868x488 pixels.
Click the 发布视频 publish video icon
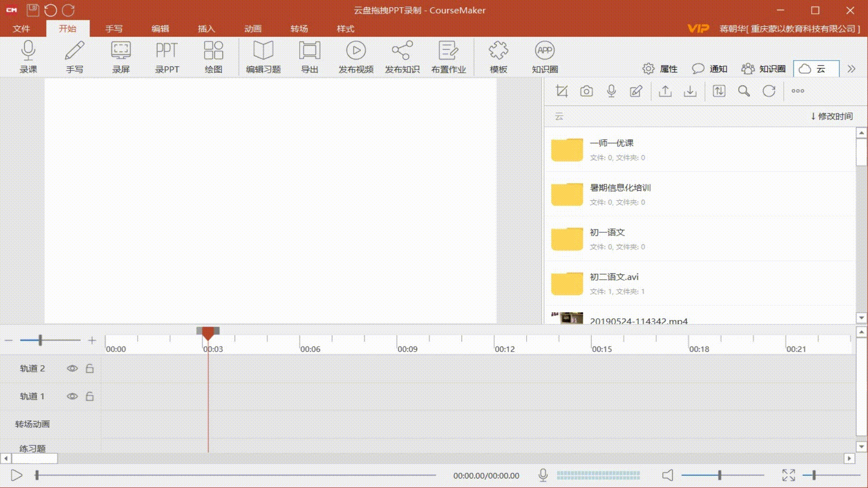(356, 51)
